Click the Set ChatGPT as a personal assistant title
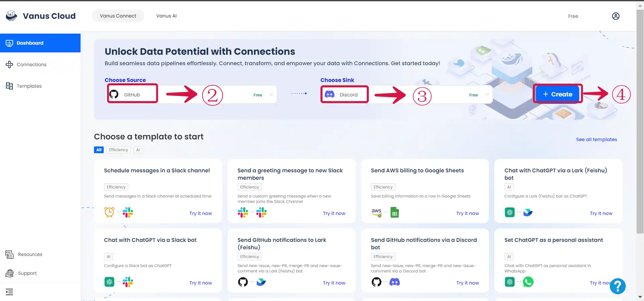The image size is (644, 301). (553, 240)
